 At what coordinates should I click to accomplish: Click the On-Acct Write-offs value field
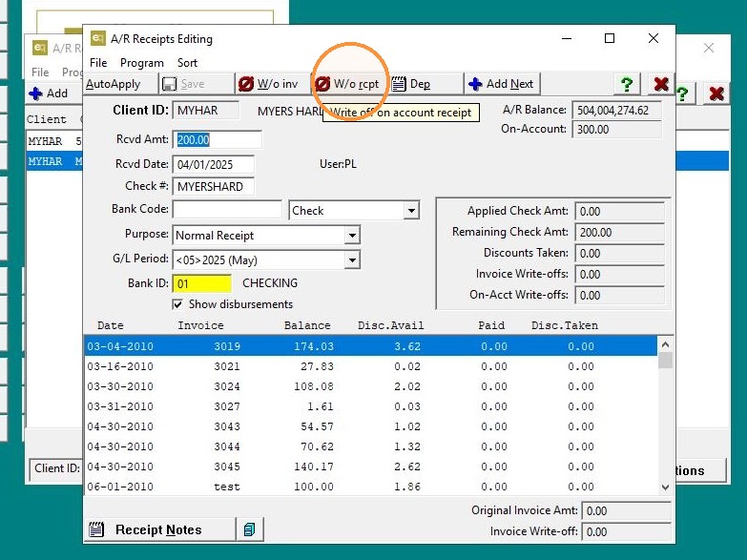pyautogui.click(x=620, y=295)
